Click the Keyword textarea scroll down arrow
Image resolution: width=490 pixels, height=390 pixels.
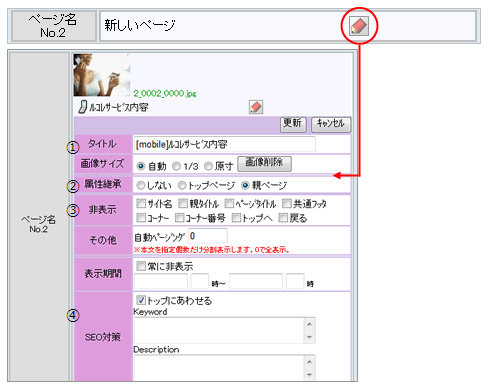(309, 337)
